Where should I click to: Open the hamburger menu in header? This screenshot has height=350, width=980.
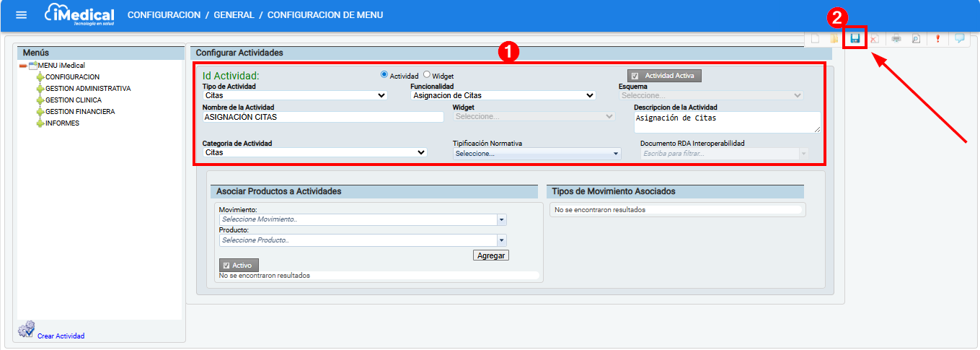[21, 15]
